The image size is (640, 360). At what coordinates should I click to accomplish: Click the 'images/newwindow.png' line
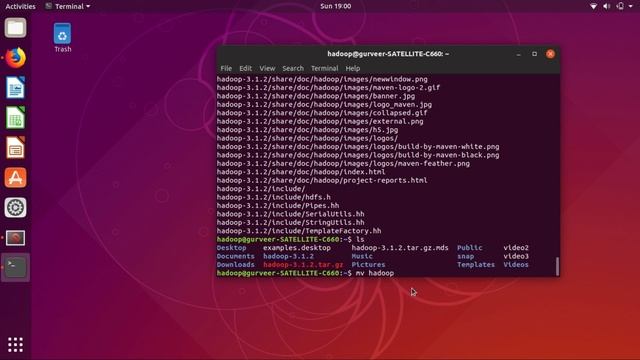coord(322,79)
